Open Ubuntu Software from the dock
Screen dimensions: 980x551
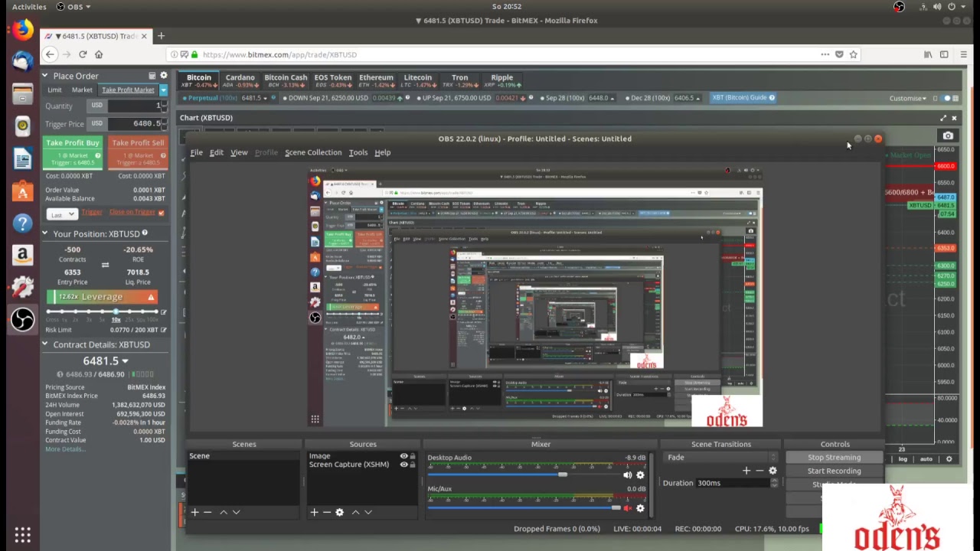click(x=22, y=191)
